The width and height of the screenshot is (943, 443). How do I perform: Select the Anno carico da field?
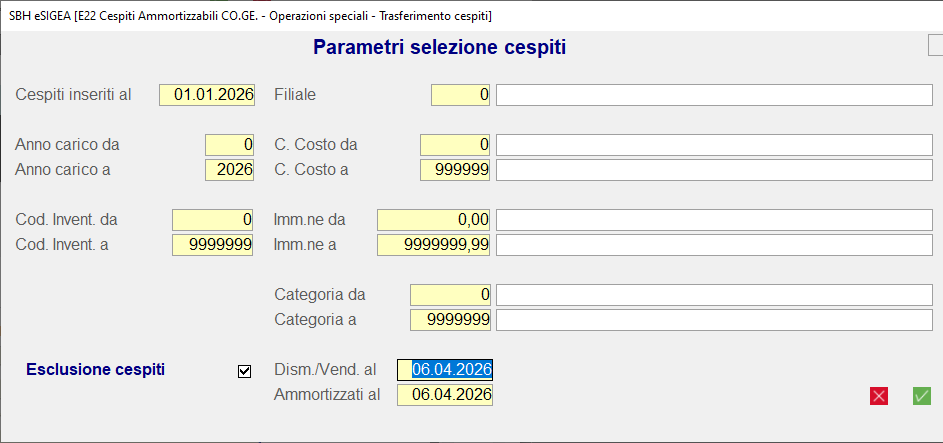pyautogui.click(x=230, y=145)
